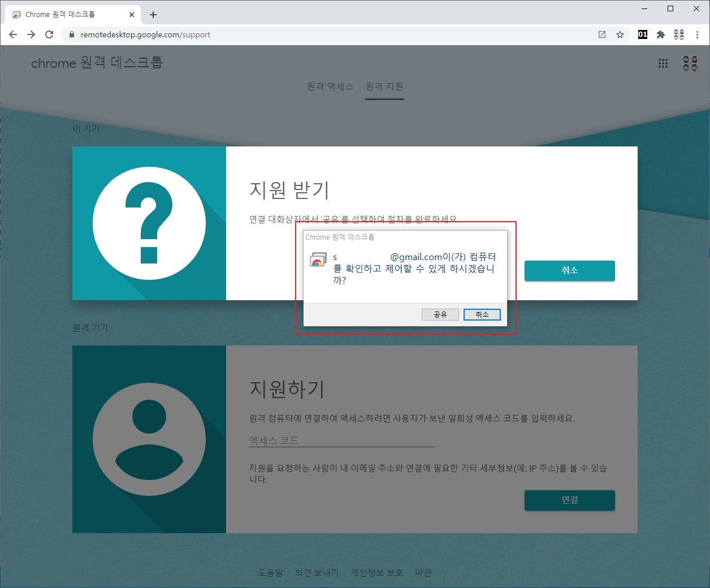This screenshot has height=588, width=710.
Task: Open a new tab with plus button
Action: pos(153,15)
